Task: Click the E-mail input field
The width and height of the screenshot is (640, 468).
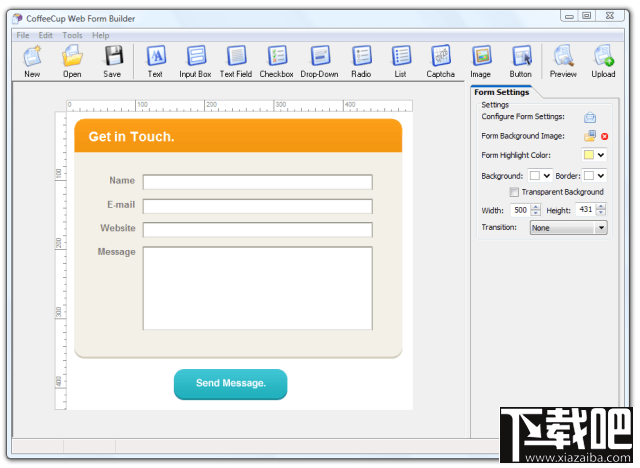Action: click(258, 206)
